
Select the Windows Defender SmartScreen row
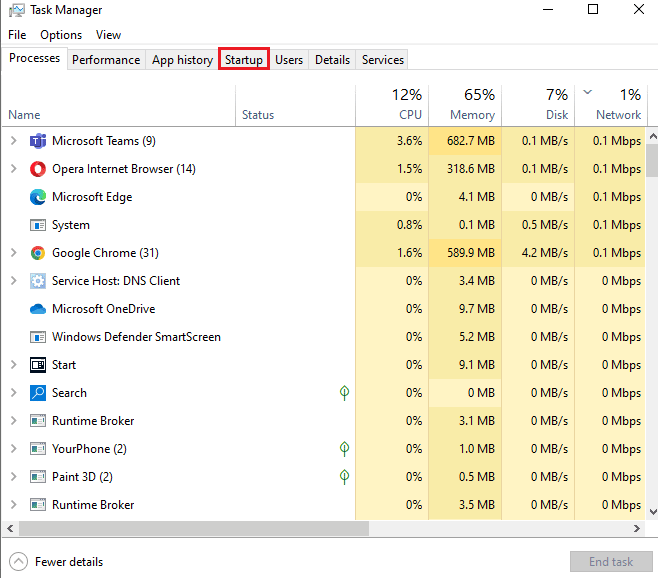(324, 337)
